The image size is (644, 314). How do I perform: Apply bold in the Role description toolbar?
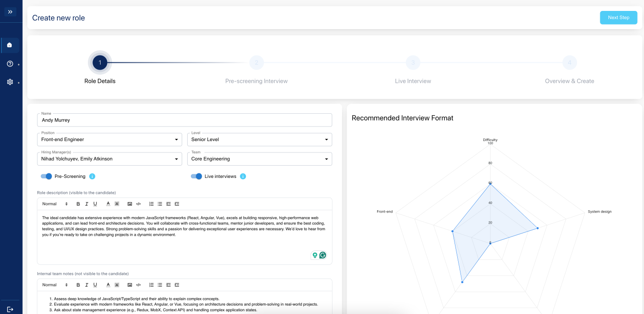78,204
